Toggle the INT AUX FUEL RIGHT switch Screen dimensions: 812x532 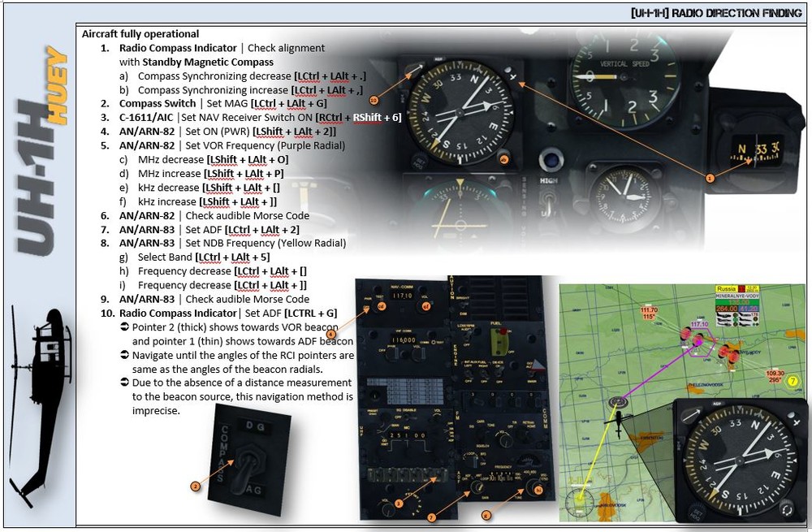click(484, 374)
